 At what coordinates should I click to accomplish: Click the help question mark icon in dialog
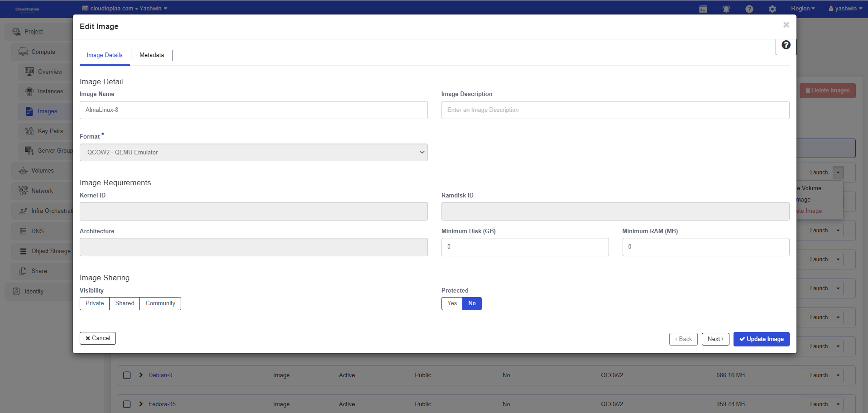[x=786, y=45]
